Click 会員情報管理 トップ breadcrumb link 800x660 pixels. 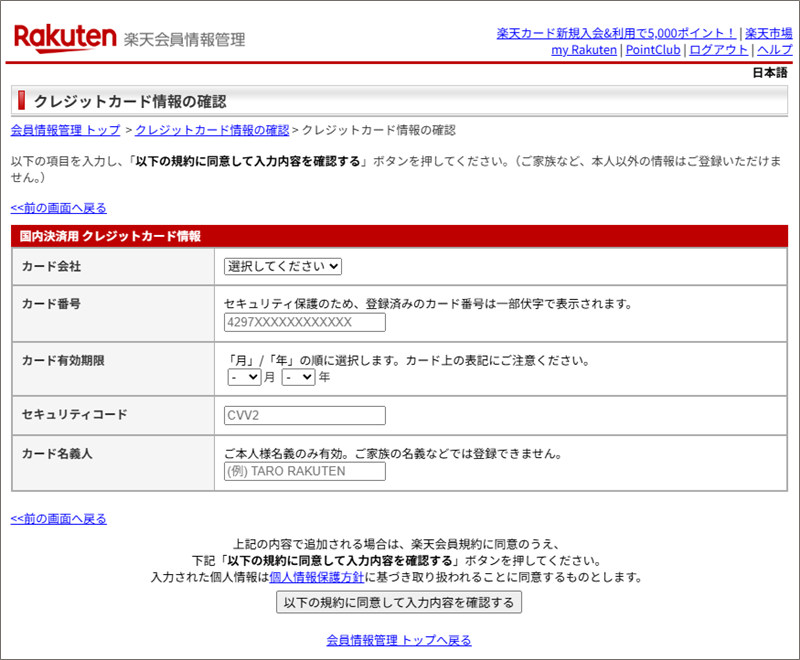(65, 130)
